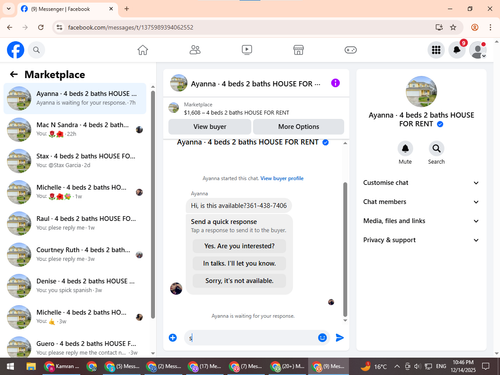Open the Video (Watch) icon
Image resolution: width=500 pixels, height=375 pixels.
pos(247,50)
